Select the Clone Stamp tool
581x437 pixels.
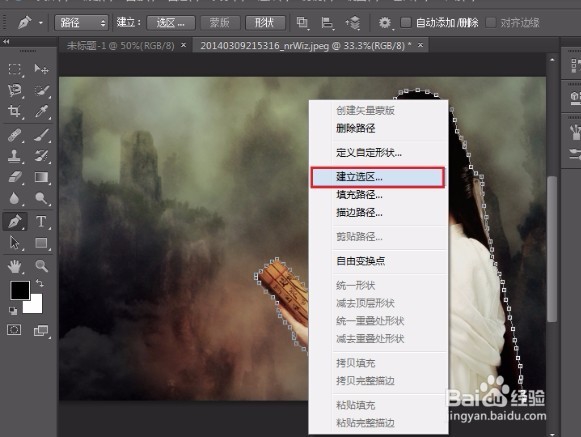coord(14,156)
